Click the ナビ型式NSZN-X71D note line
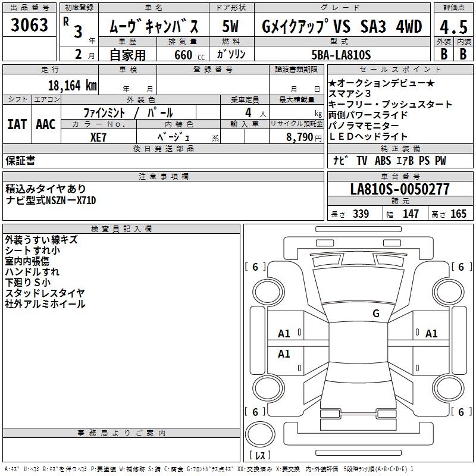Screen dimensions: 476x476 tap(51, 200)
